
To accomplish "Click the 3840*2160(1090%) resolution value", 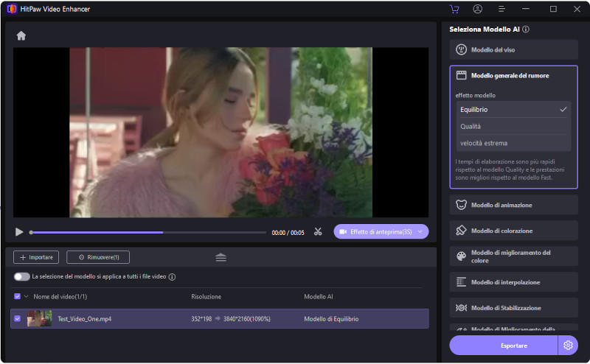I will [x=247, y=319].
